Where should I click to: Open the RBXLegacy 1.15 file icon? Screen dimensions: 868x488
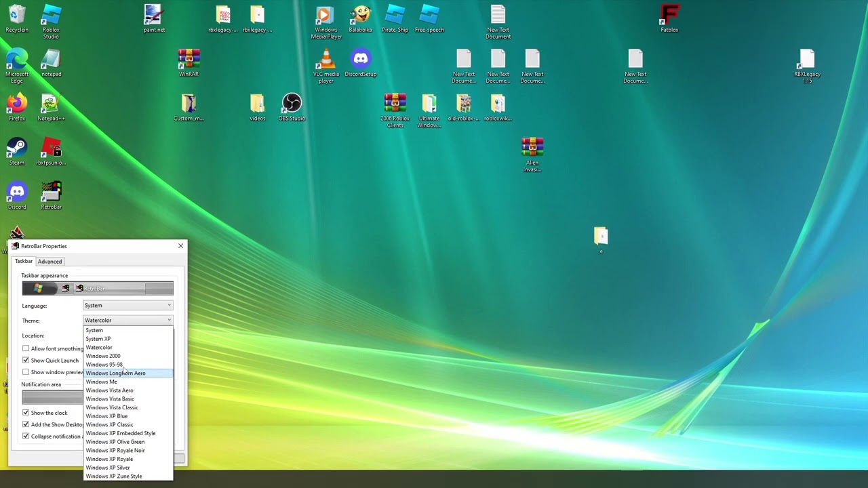(x=807, y=66)
